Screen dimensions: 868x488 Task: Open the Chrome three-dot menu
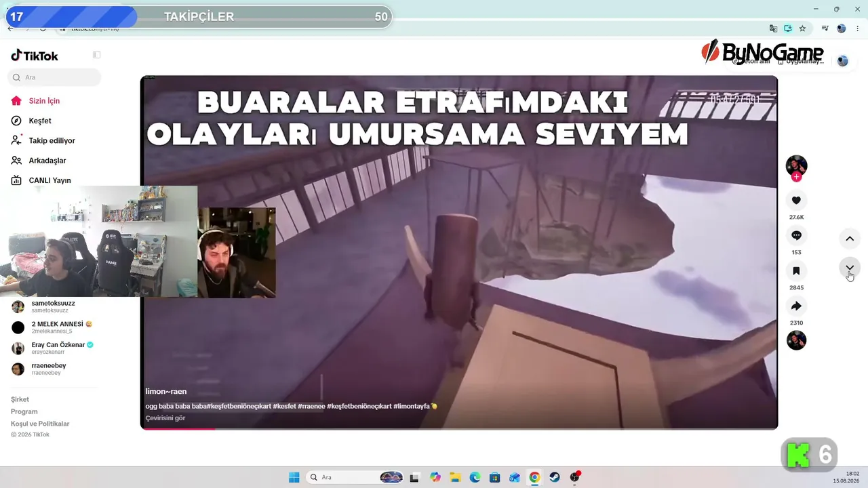(858, 28)
